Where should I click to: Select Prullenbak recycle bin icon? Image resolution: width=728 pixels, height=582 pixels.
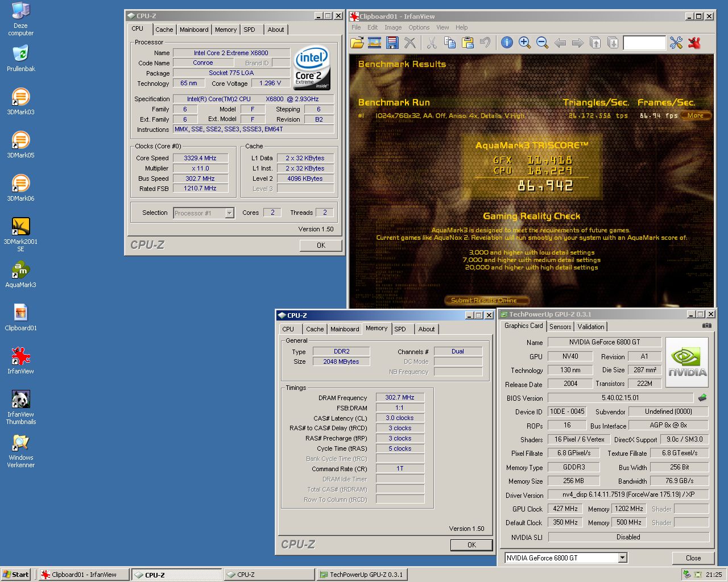pyautogui.click(x=20, y=58)
